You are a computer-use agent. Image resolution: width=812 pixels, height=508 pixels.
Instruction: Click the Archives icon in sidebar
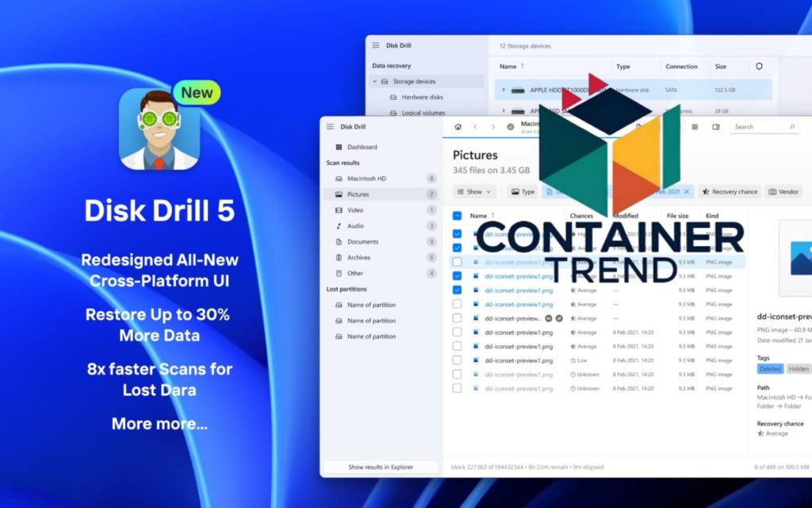[339, 257]
